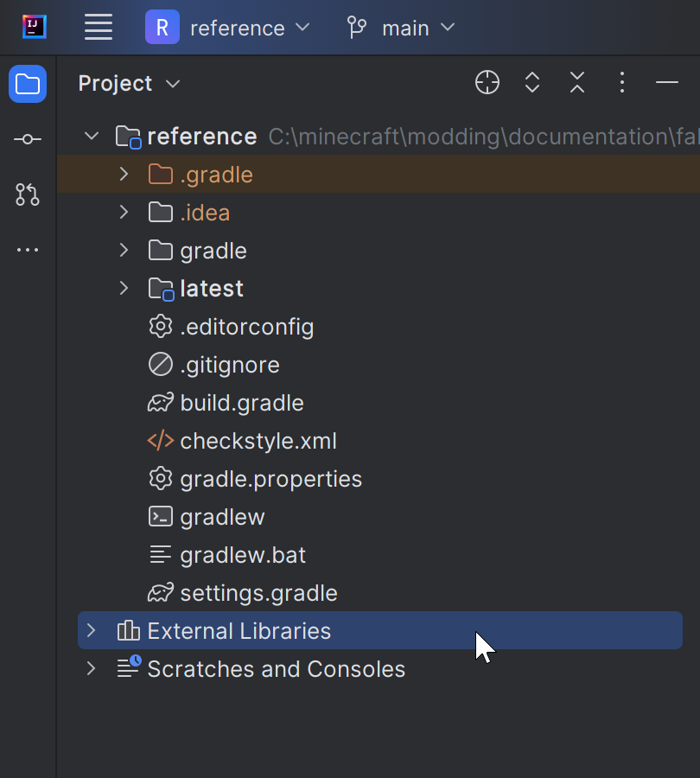Expand the latest module folder

pos(124,289)
